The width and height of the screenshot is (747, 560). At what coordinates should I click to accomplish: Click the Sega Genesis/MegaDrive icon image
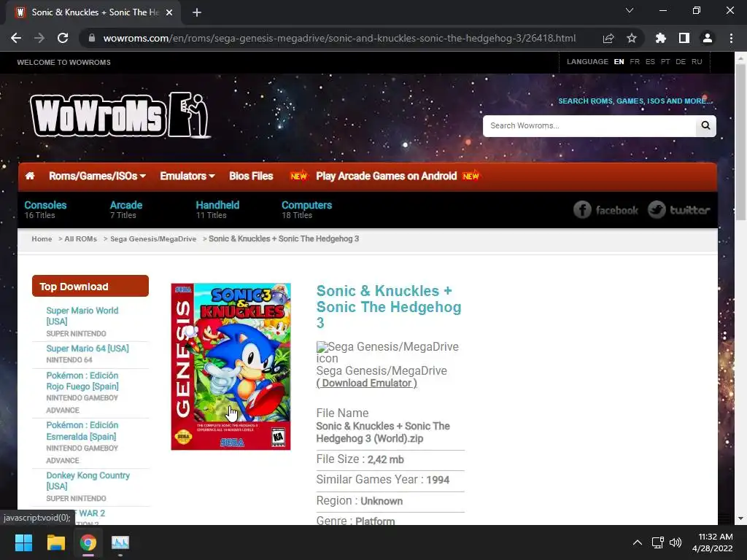pyautogui.click(x=387, y=352)
